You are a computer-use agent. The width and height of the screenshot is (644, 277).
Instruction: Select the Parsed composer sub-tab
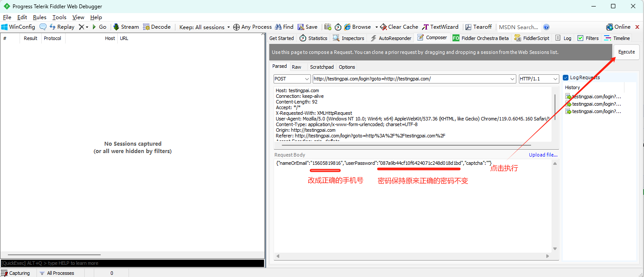click(279, 67)
